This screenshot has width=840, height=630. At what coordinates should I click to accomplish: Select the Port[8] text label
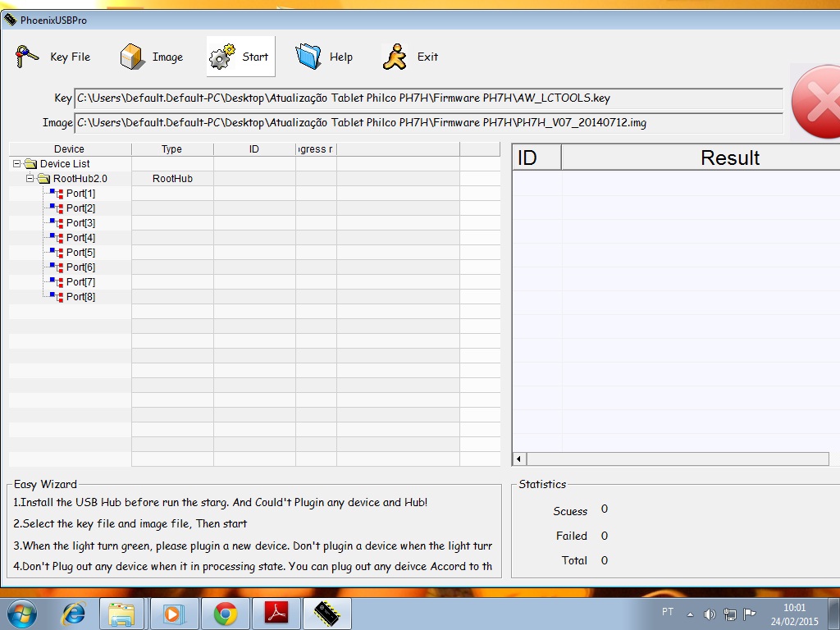(81, 296)
